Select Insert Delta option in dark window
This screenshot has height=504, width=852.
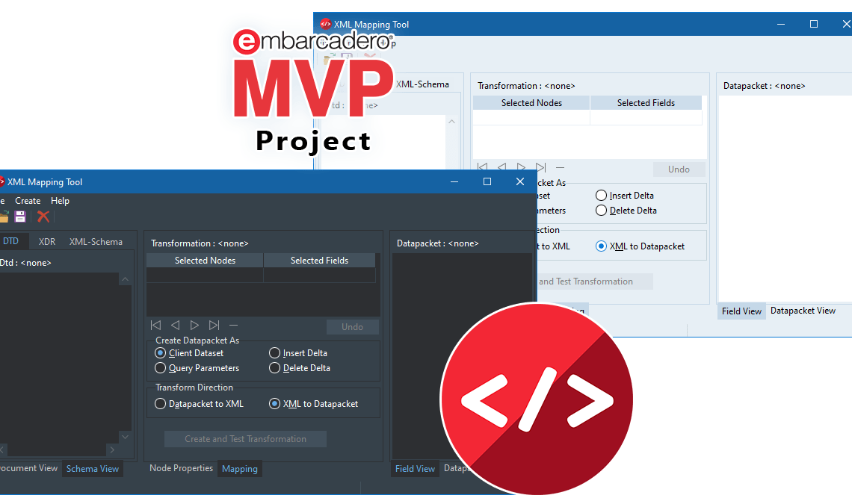298,353
